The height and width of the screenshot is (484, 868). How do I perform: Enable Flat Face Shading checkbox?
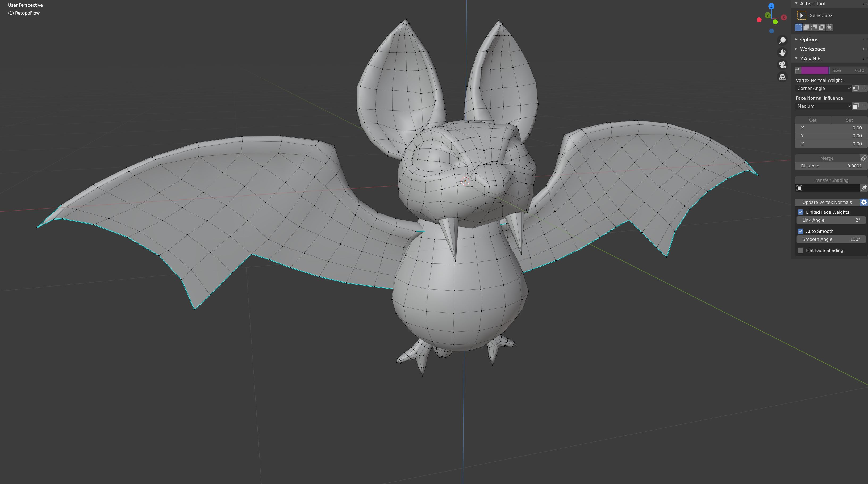click(x=800, y=250)
